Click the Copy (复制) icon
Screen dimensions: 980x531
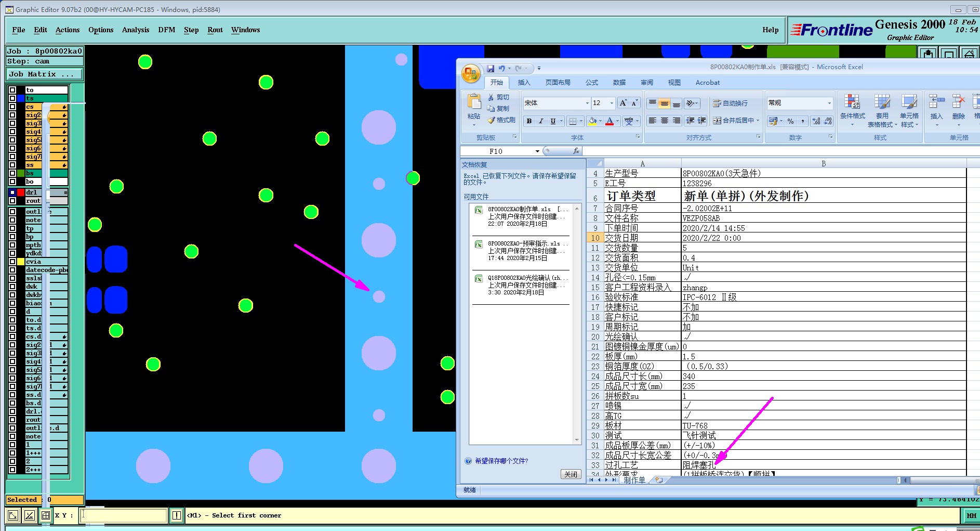pos(491,108)
